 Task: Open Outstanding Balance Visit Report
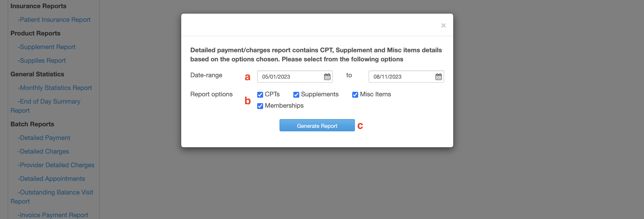click(52, 197)
